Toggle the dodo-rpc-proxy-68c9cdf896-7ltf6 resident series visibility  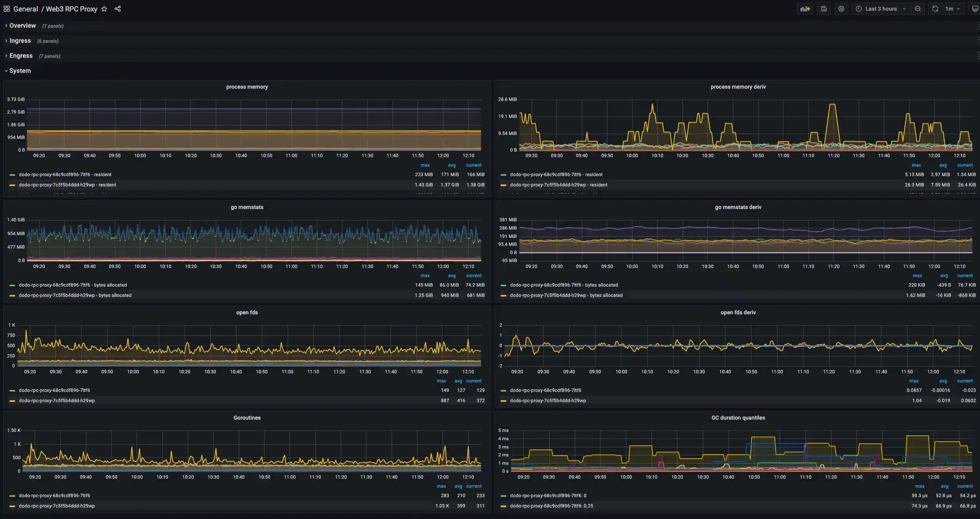pyautogui.click(x=66, y=174)
